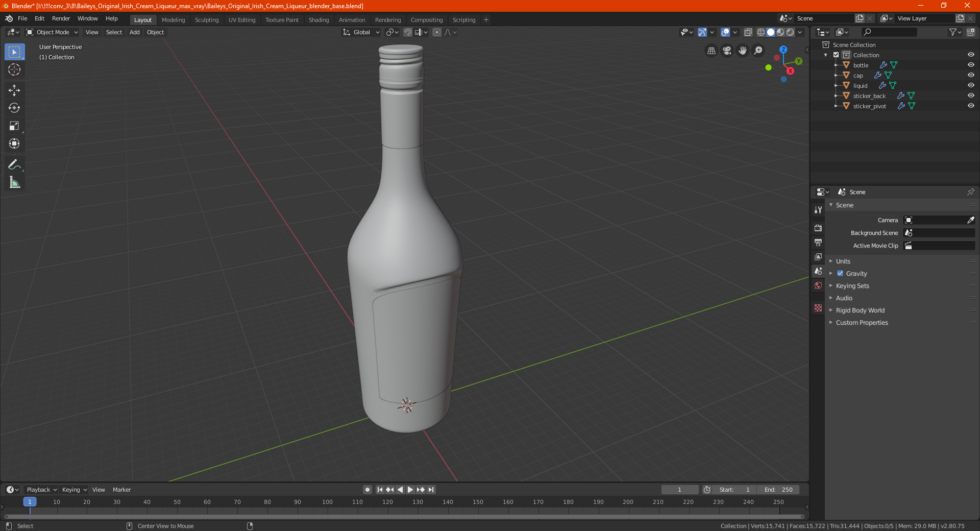The height and width of the screenshot is (531, 980).
Task: Click the Blender logo menu
Action: click(9, 18)
